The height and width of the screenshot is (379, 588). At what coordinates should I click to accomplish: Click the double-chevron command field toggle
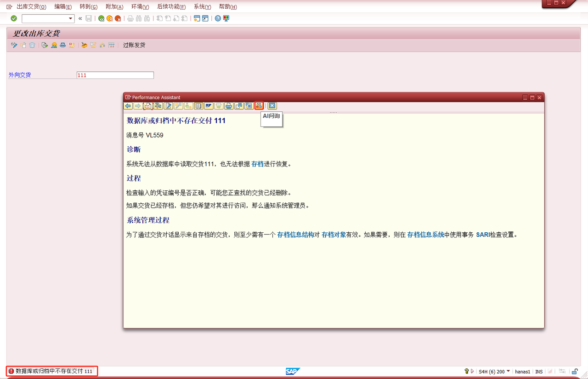click(80, 18)
